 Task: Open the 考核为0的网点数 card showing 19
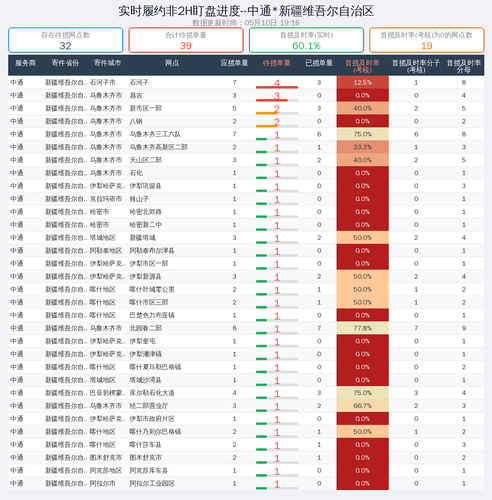pyautogui.click(x=427, y=40)
